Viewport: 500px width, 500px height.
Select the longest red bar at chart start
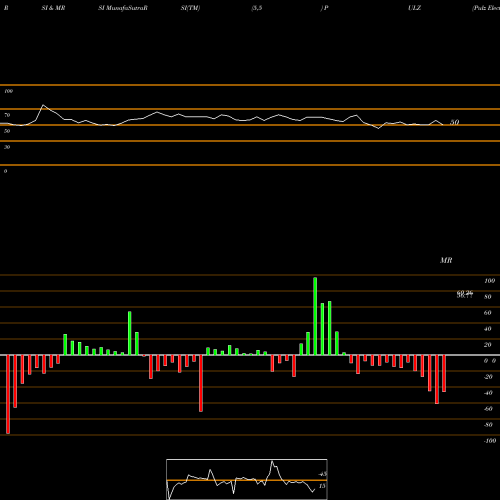8,394
